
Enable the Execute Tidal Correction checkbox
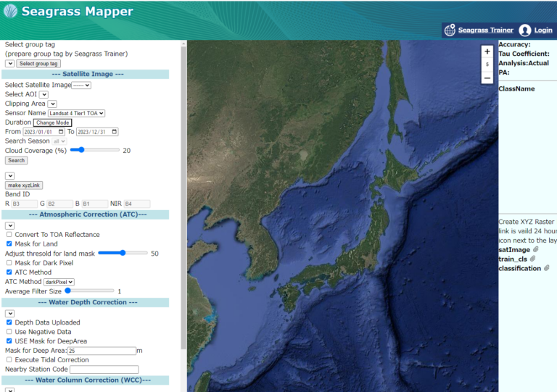tap(9, 360)
